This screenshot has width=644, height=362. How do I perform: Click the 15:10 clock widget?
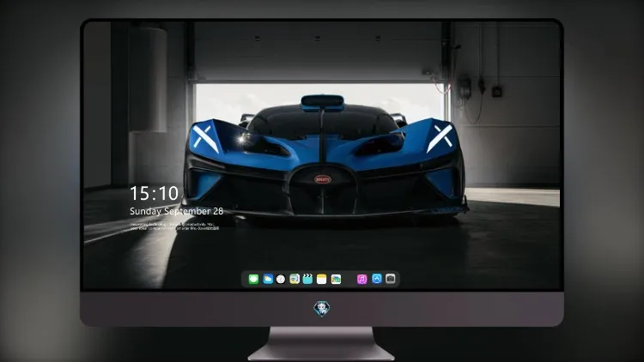point(155,193)
